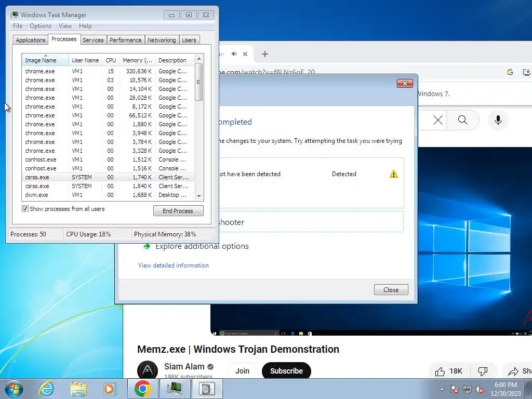Switch to the Networking tab
The height and width of the screenshot is (399, 532).
pyautogui.click(x=162, y=39)
